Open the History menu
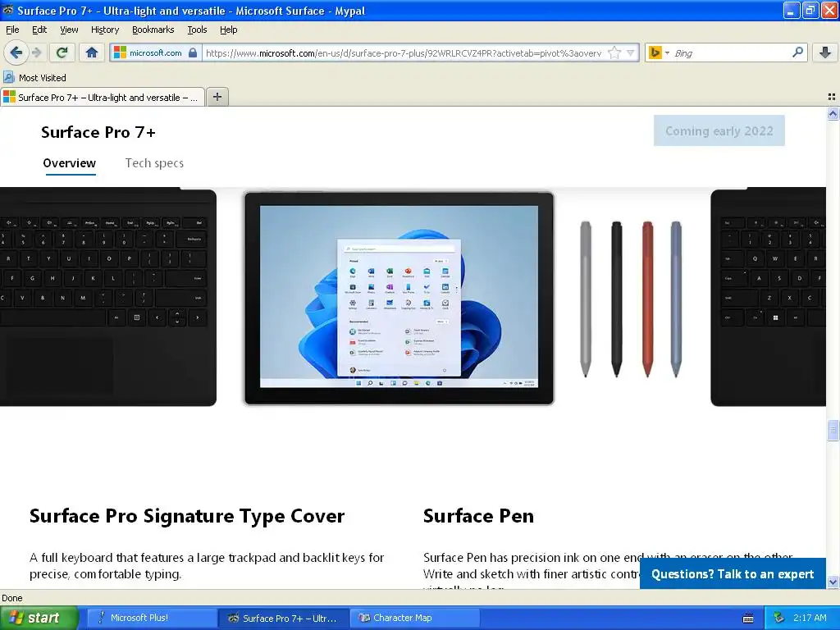This screenshot has width=840, height=630. (x=104, y=30)
